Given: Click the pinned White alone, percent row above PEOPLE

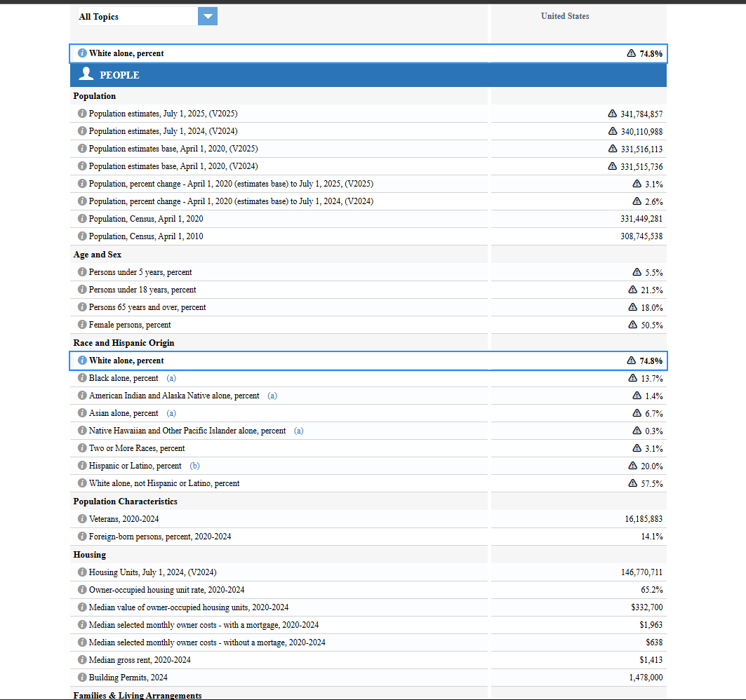Looking at the screenshot, I should 368,53.
